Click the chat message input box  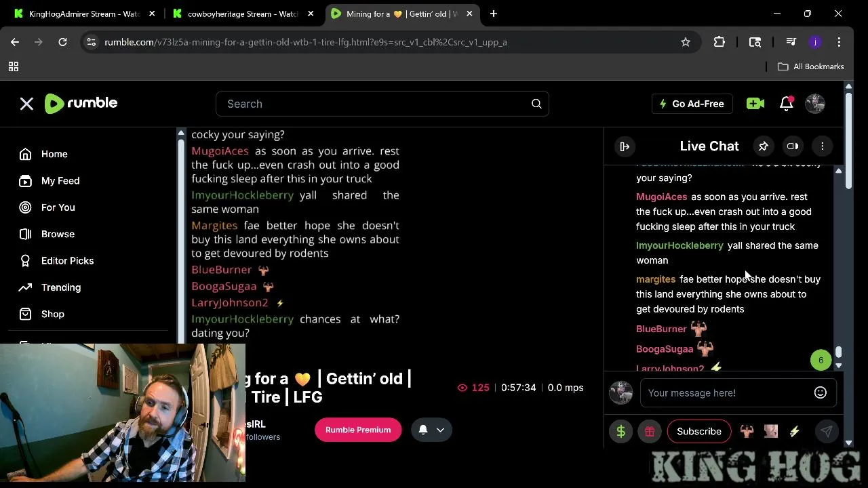726,392
